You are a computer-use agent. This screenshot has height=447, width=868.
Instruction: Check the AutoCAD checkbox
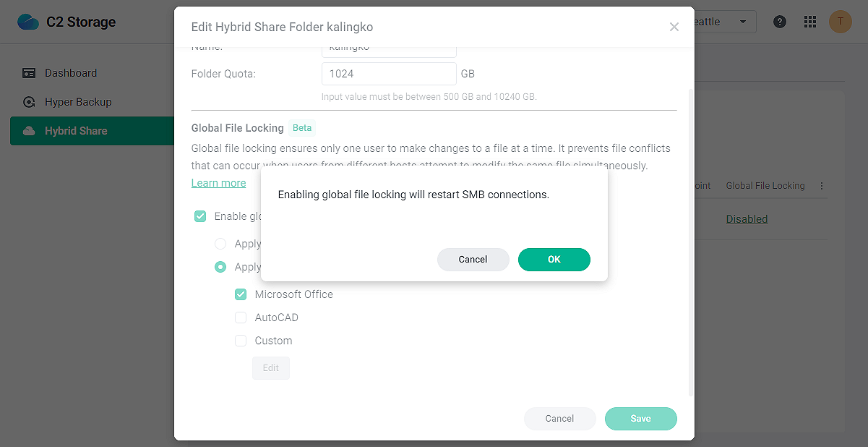240,317
